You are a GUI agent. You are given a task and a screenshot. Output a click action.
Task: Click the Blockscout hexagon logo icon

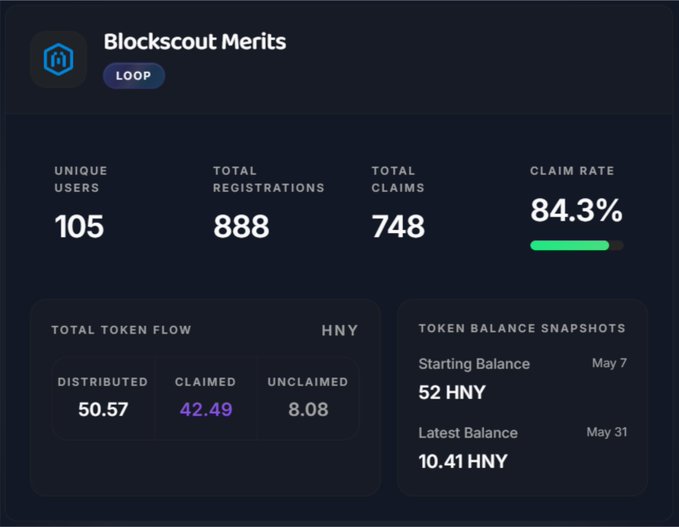point(58,59)
